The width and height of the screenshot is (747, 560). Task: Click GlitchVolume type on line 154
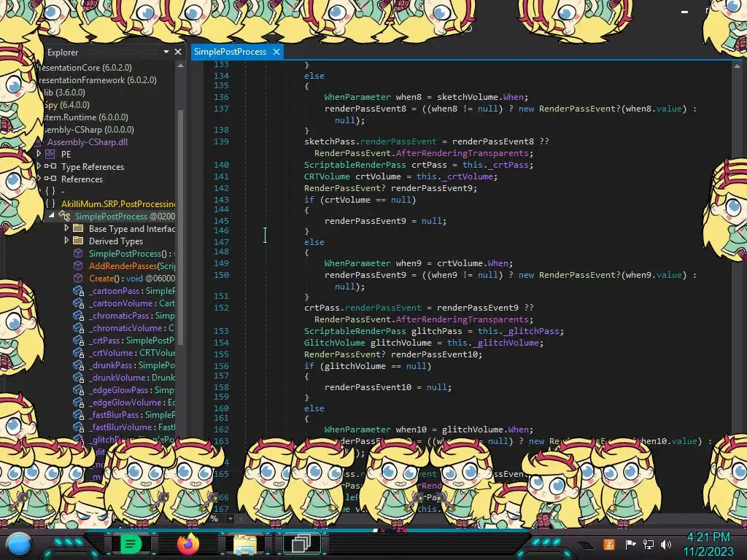pyautogui.click(x=334, y=343)
